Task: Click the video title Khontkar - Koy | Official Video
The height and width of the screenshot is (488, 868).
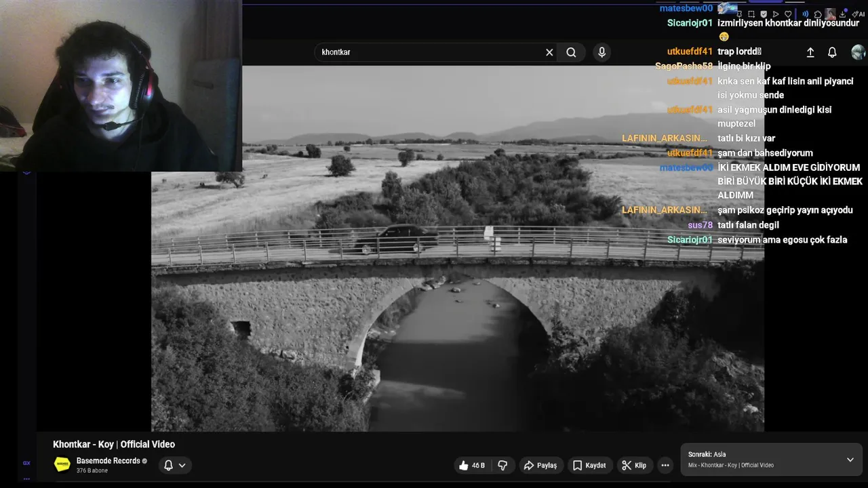Action: pos(114,445)
